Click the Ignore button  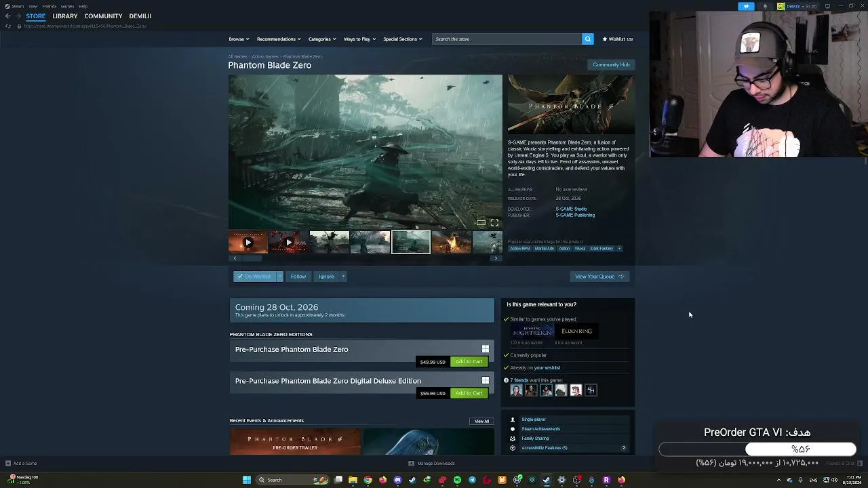pyautogui.click(x=326, y=277)
